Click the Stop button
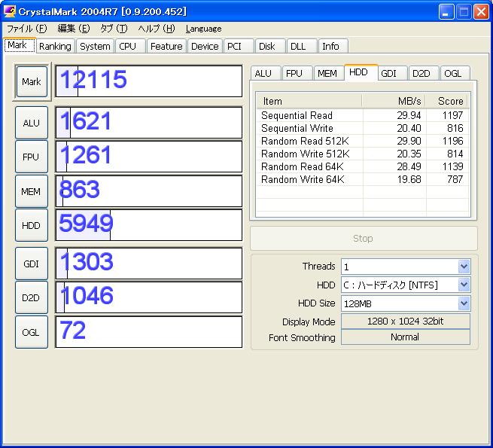 (364, 238)
